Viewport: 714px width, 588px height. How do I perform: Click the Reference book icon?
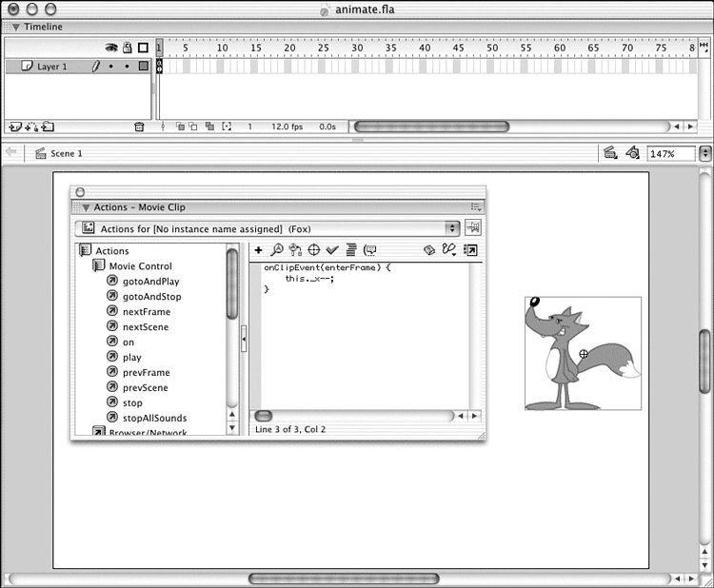pos(429,250)
